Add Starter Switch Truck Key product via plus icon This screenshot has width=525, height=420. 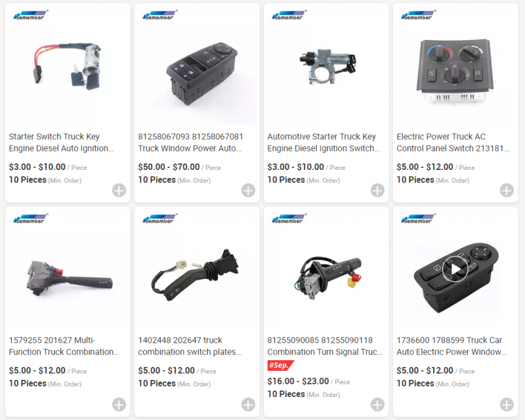click(119, 190)
